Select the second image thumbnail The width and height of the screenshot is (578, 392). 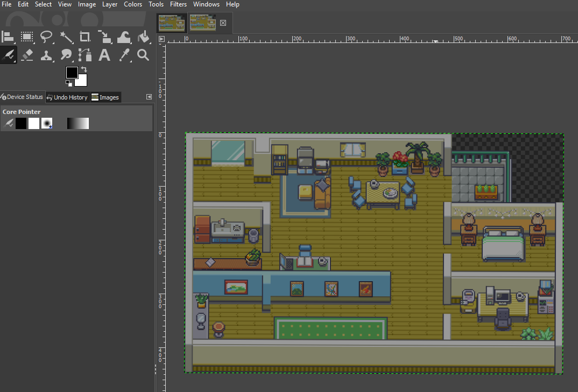(202, 23)
